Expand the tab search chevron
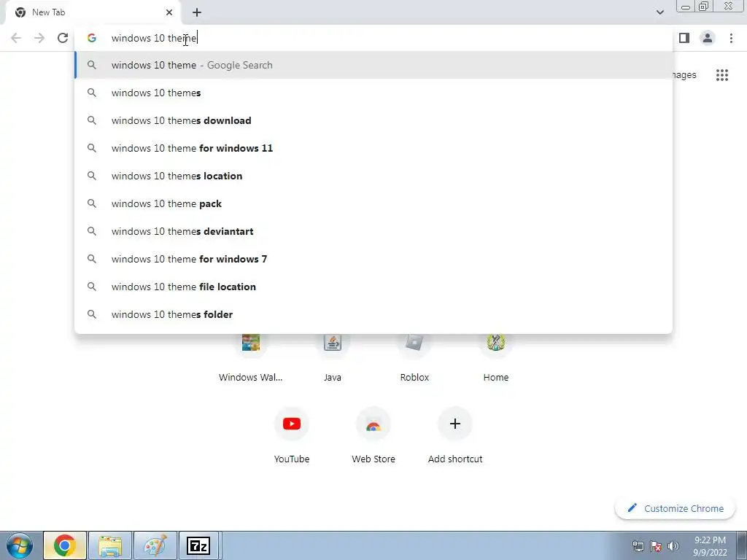This screenshot has height=560, width=747. [x=659, y=12]
